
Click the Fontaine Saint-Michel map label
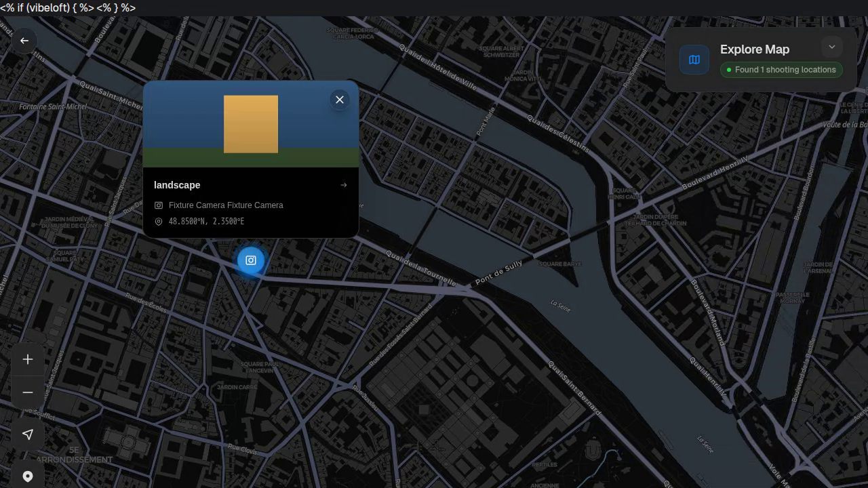click(53, 106)
